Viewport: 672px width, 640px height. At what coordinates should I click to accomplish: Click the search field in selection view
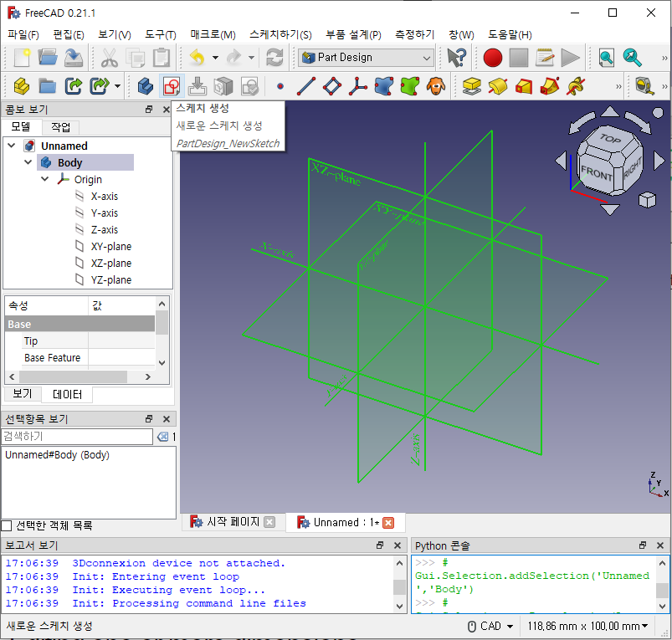[77, 437]
